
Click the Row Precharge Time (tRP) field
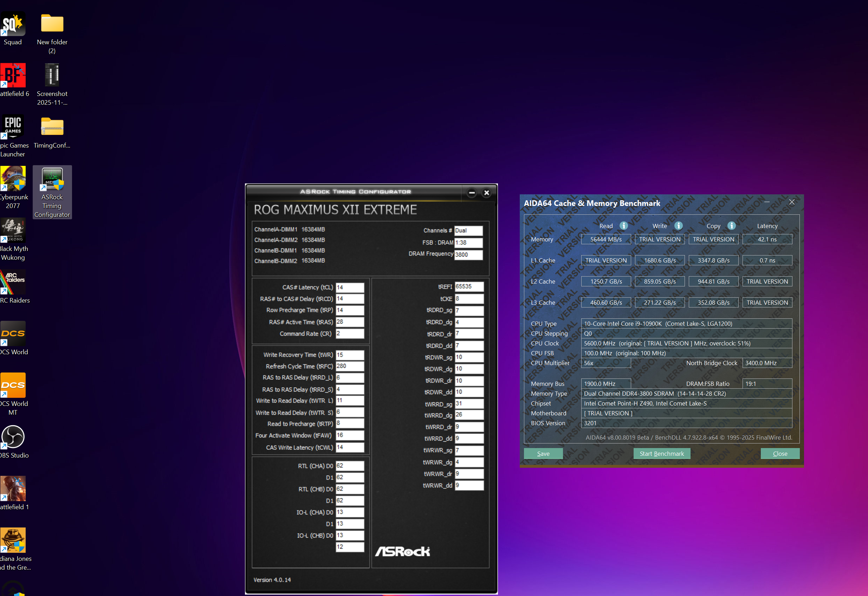point(350,310)
